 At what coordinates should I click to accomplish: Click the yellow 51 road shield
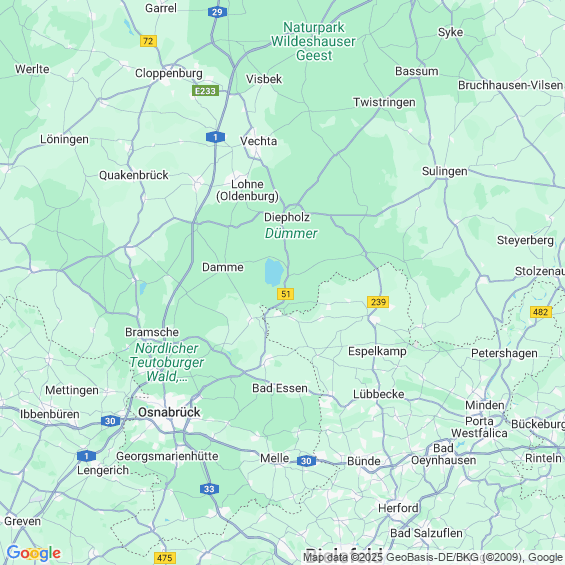[x=285, y=294]
